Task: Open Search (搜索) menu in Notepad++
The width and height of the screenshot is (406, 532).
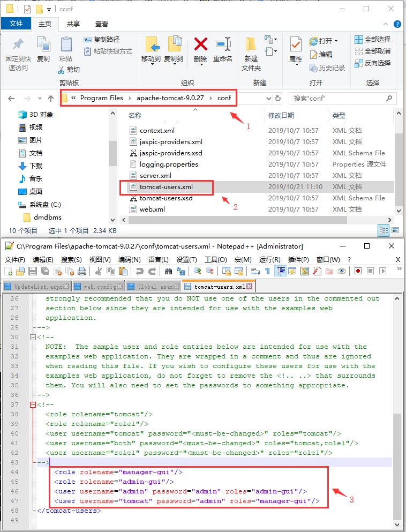Action: tap(71, 259)
